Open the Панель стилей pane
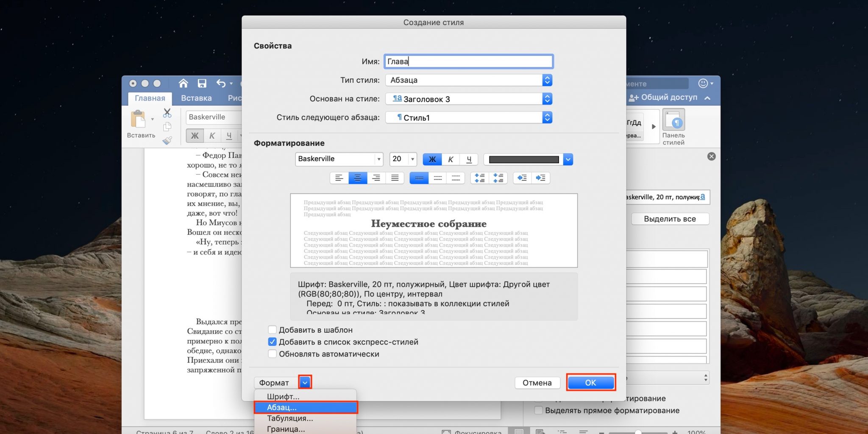Screen dimensions: 868x434 tap(673, 127)
